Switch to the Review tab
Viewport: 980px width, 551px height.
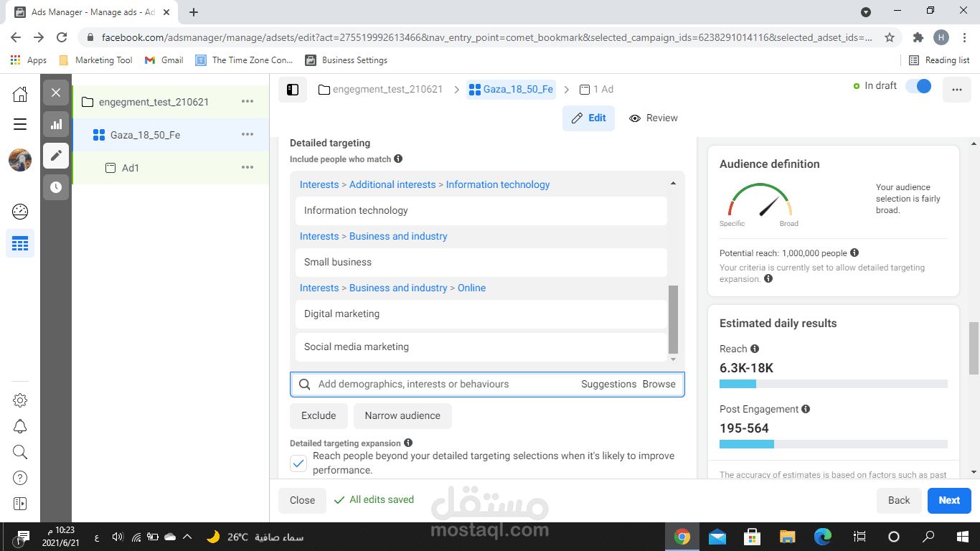654,118
